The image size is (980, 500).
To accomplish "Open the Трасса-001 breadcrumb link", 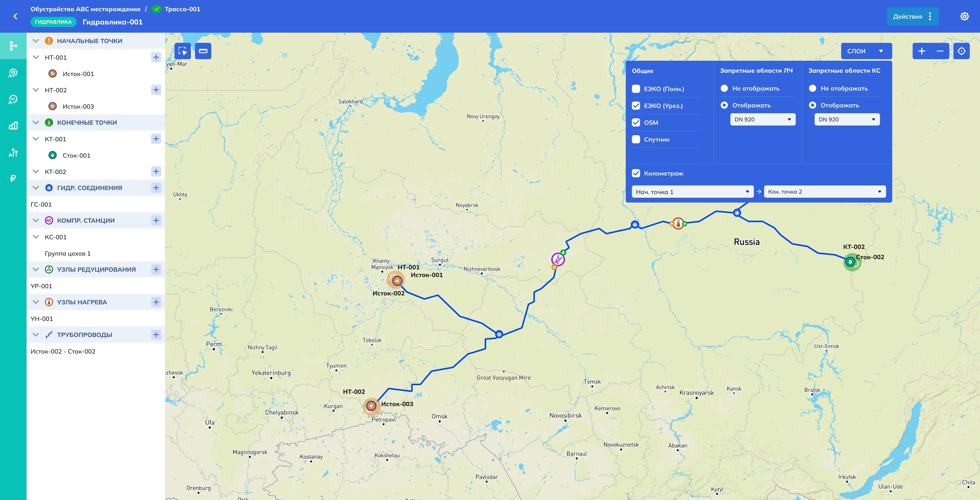I will coord(182,9).
